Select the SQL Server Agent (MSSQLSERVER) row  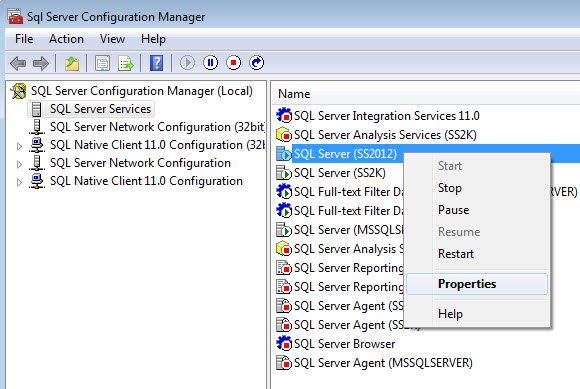tap(383, 363)
